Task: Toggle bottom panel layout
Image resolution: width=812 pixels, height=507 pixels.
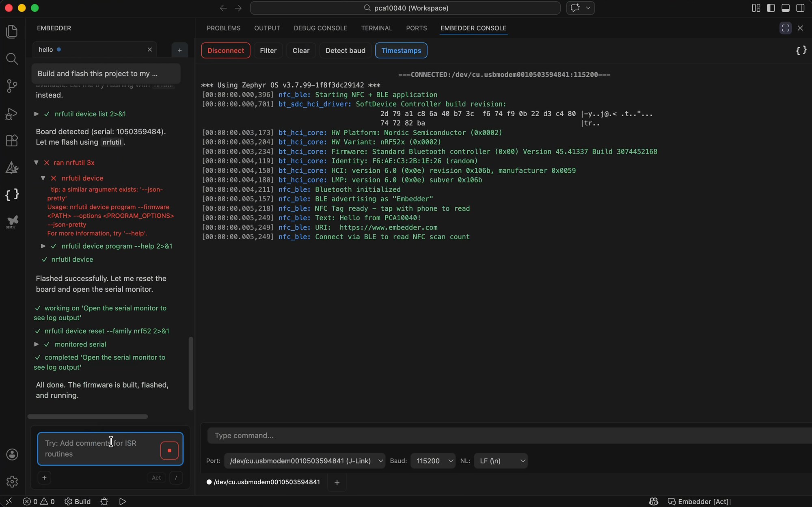Action: 786,8
